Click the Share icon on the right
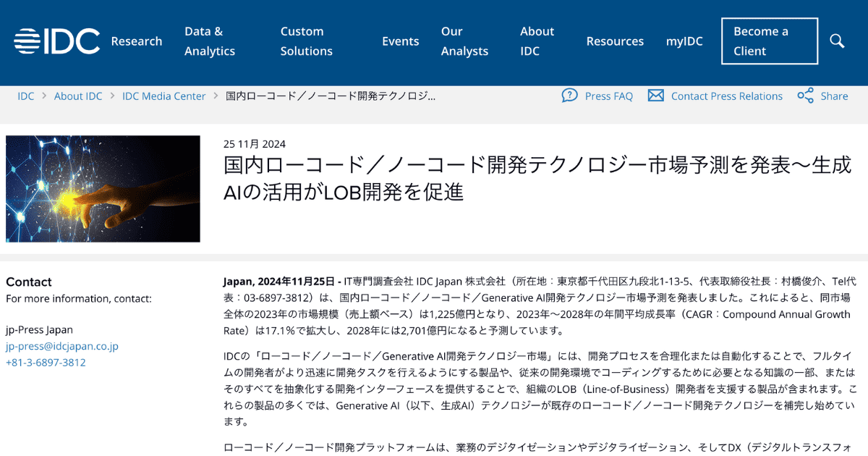The image size is (868, 456). (806, 95)
